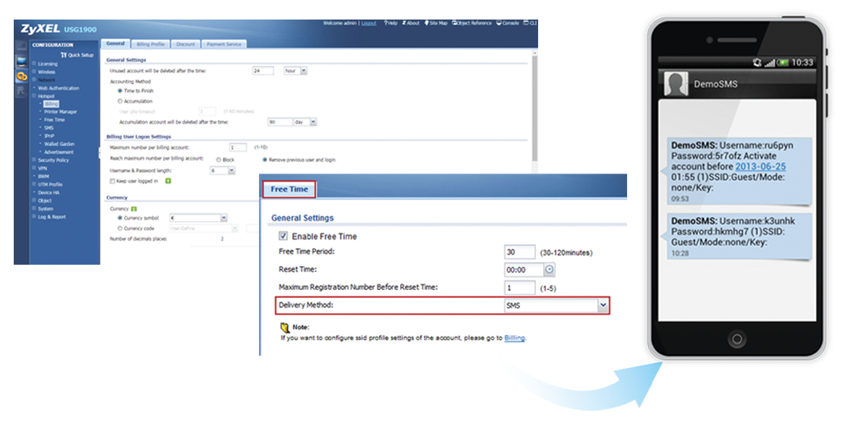Viewport: 868px width, 434px height.
Task: Click the Site Map icon
Action: click(x=436, y=23)
